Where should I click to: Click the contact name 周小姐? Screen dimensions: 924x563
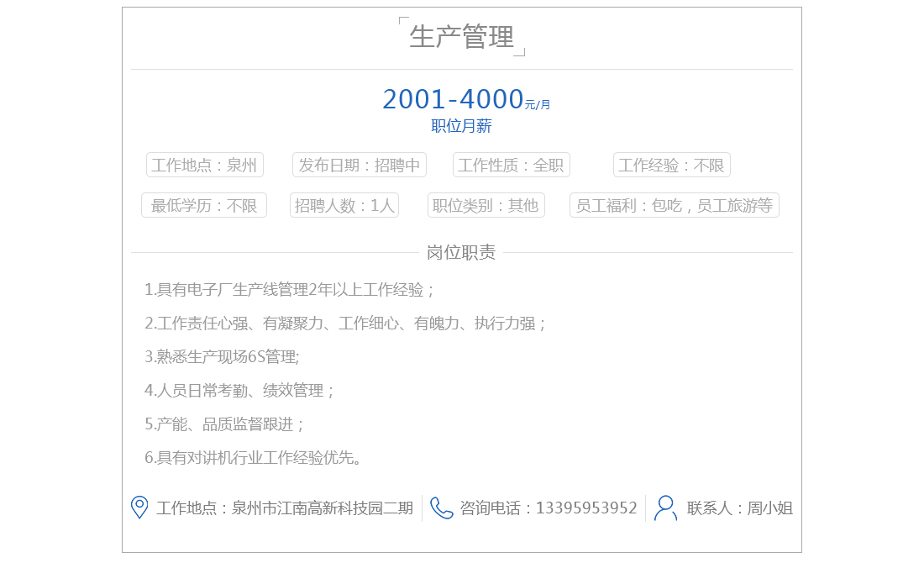pos(769,508)
